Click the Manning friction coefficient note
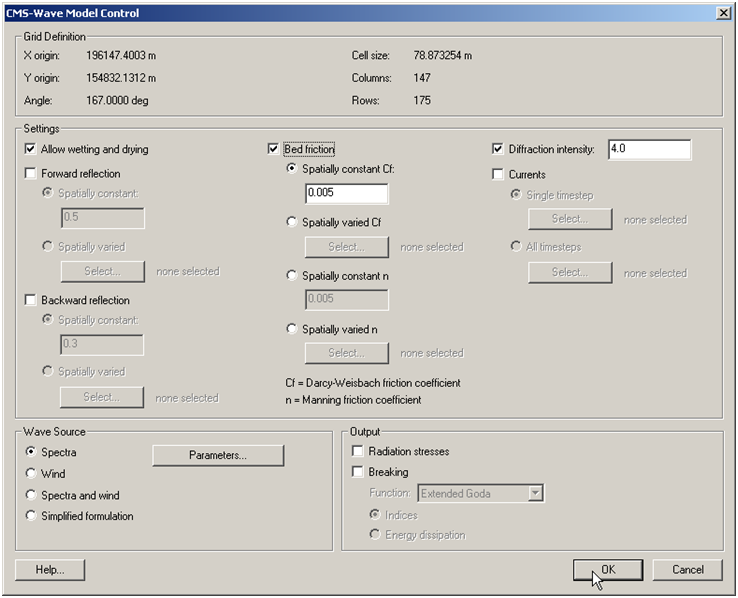Screen dimensions: 738x598 click(x=353, y=400)
